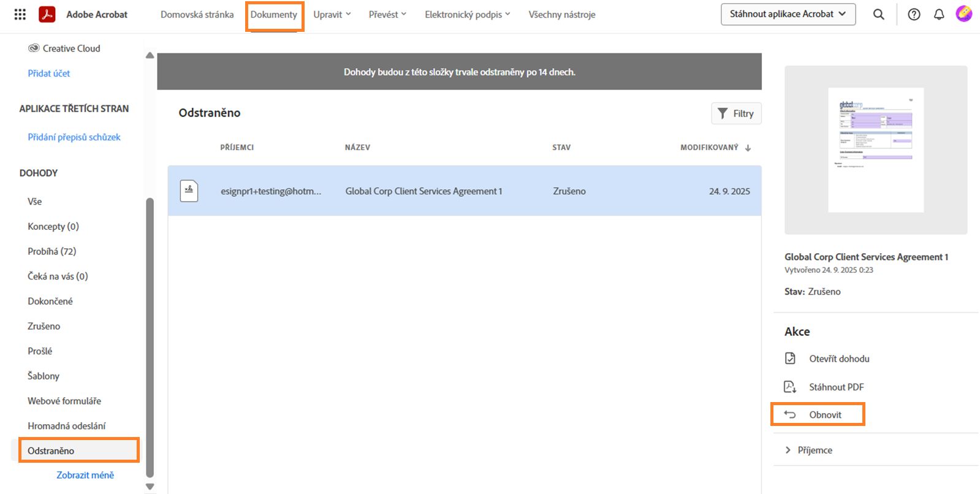Expand the Upravit menu
Viewport: 980px width, 494px height.
pos(332,14)
